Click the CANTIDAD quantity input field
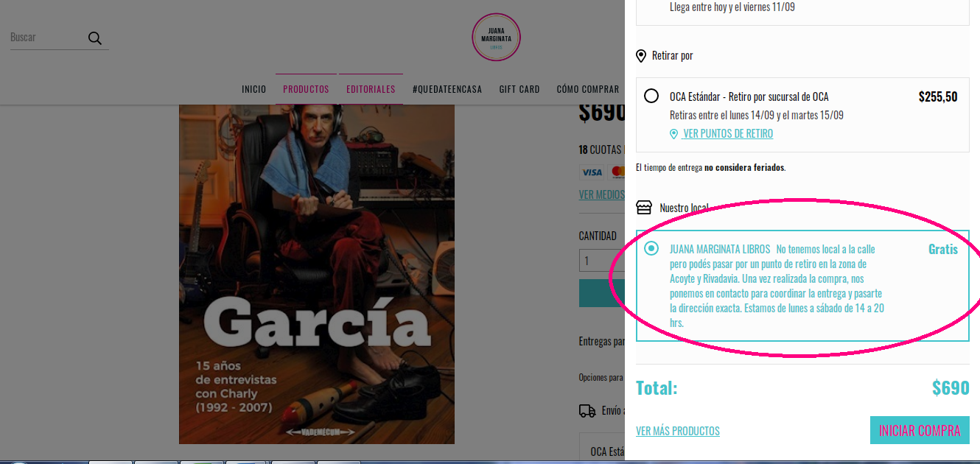 [x=602, y=260]
